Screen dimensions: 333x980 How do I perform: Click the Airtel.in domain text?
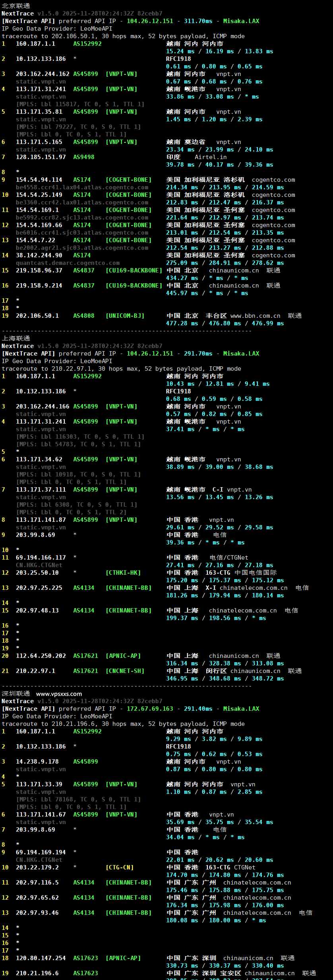211,157
